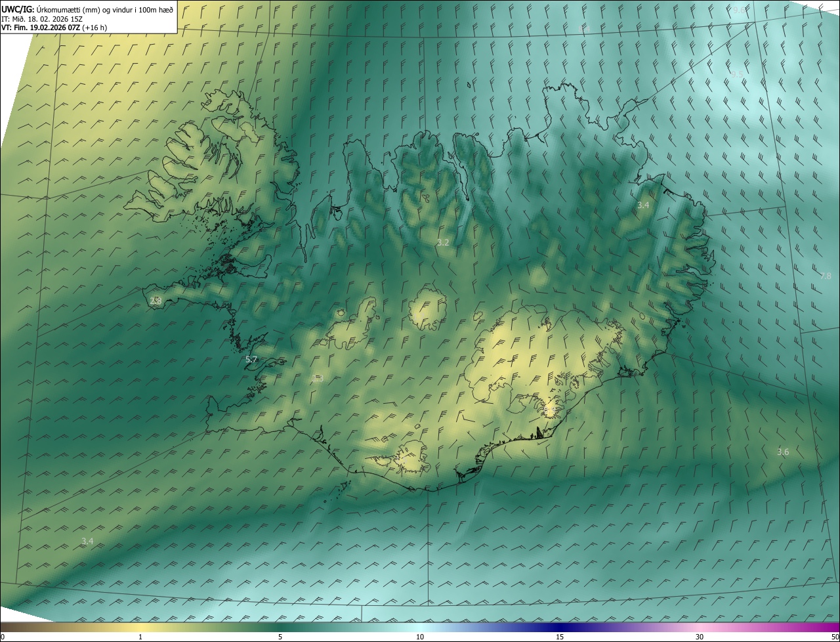Click the 2.3 value label on the map
Viewport: 840px width, 642px height.
(x=318, y=378)
